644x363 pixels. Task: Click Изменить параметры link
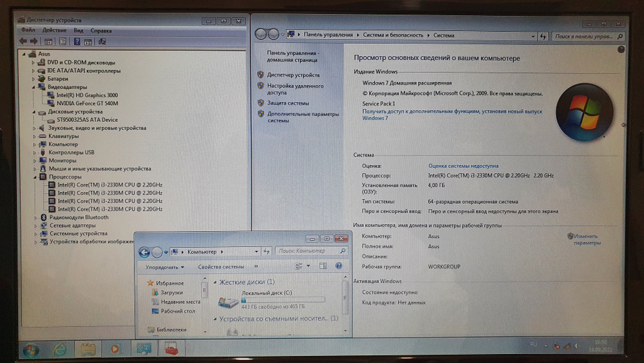(587, 239)
